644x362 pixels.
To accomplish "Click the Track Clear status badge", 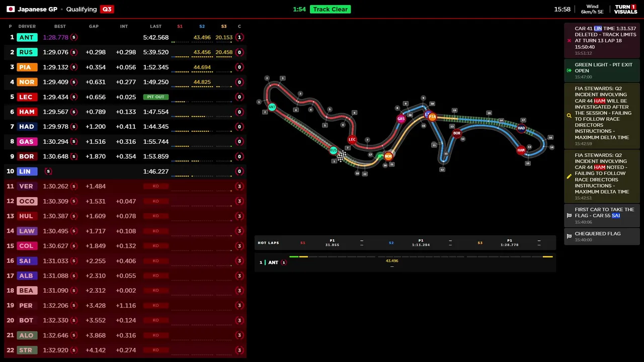I will [330, 9].
